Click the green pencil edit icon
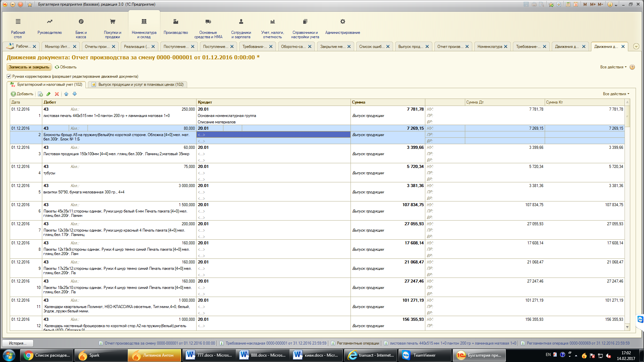The image size is (644, 362). (49, 94)
